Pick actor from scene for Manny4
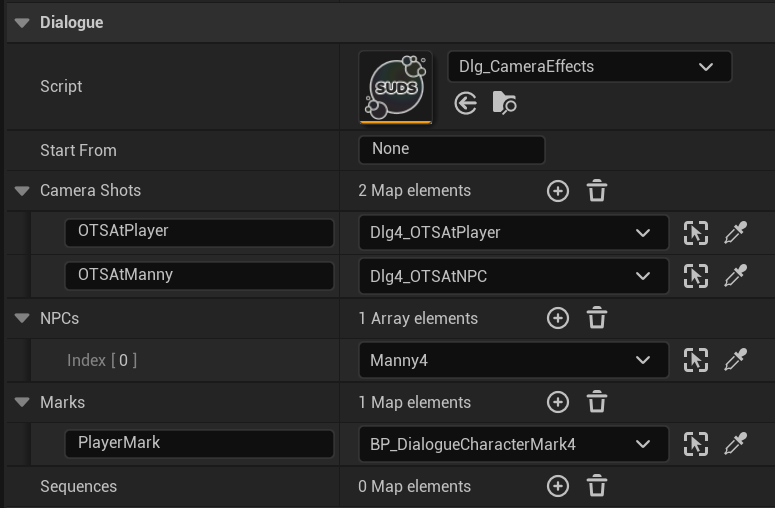 click(735, 361)
